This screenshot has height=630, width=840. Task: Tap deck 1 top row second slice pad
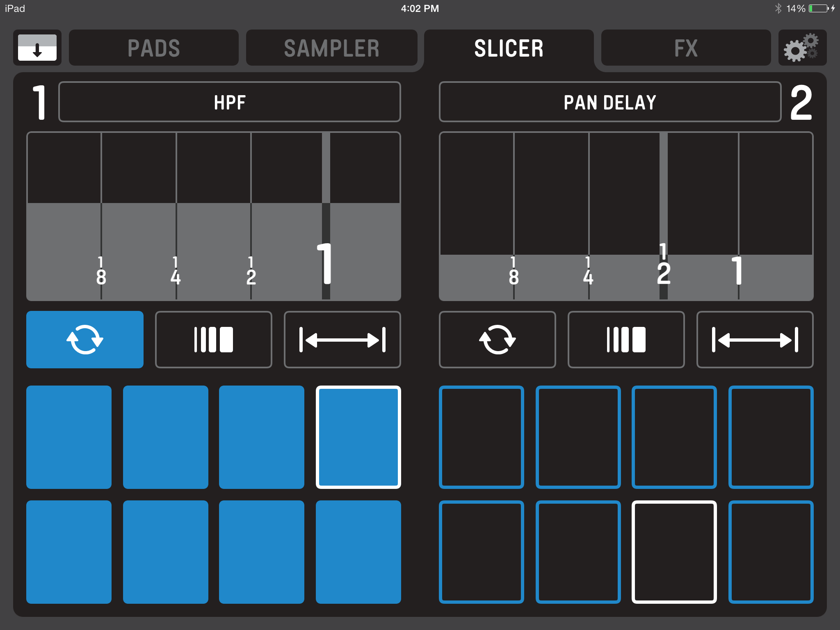pos(166,437)
